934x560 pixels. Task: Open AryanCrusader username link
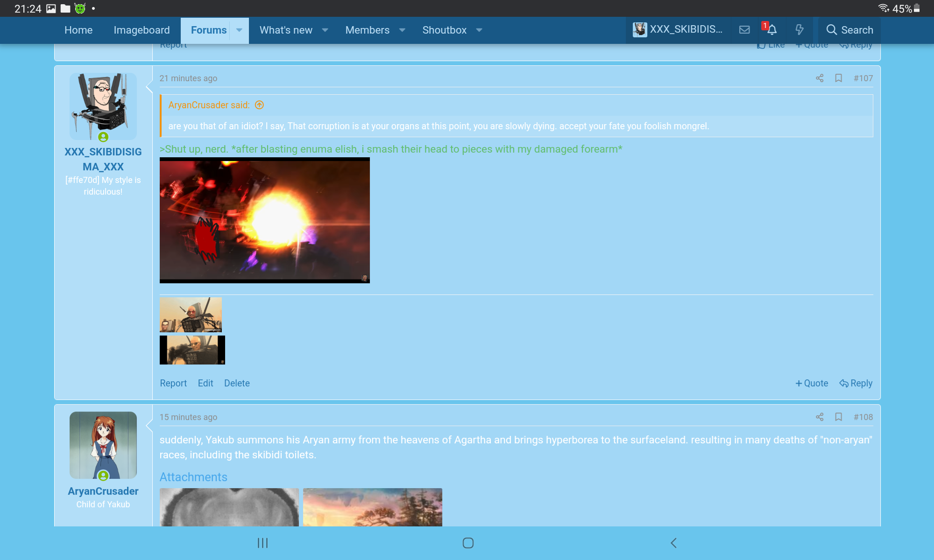[103, 491]
